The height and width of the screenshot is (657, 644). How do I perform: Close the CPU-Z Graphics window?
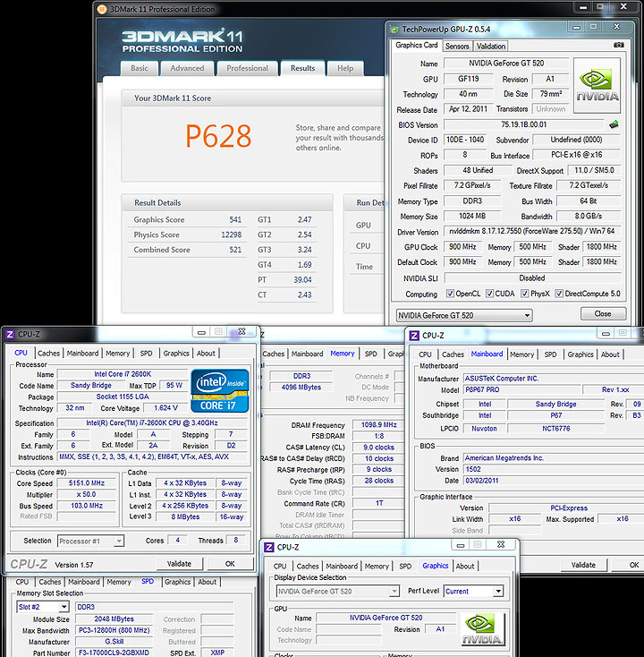[501, 544]
